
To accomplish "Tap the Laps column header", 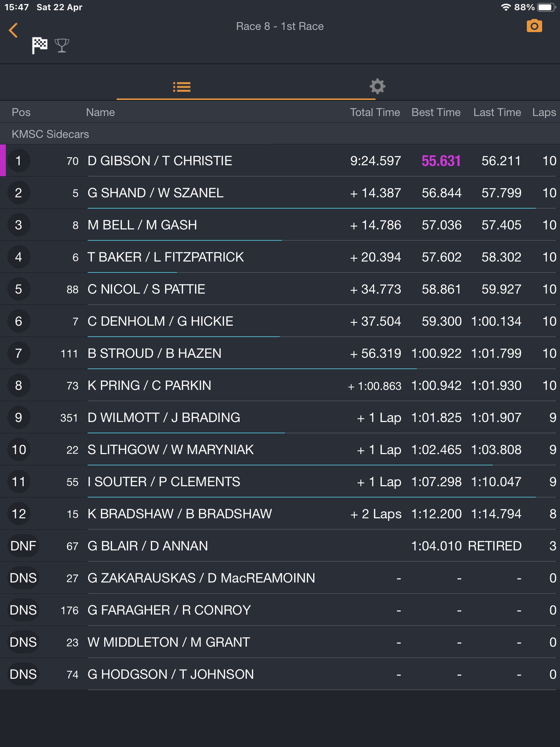I will tap(544, 112).
